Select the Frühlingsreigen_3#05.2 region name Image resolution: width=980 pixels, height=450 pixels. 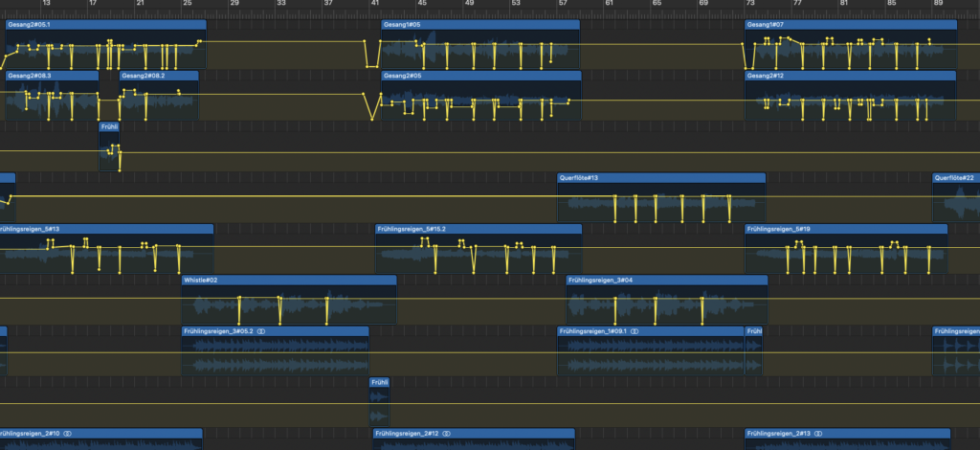click(219, 331)
